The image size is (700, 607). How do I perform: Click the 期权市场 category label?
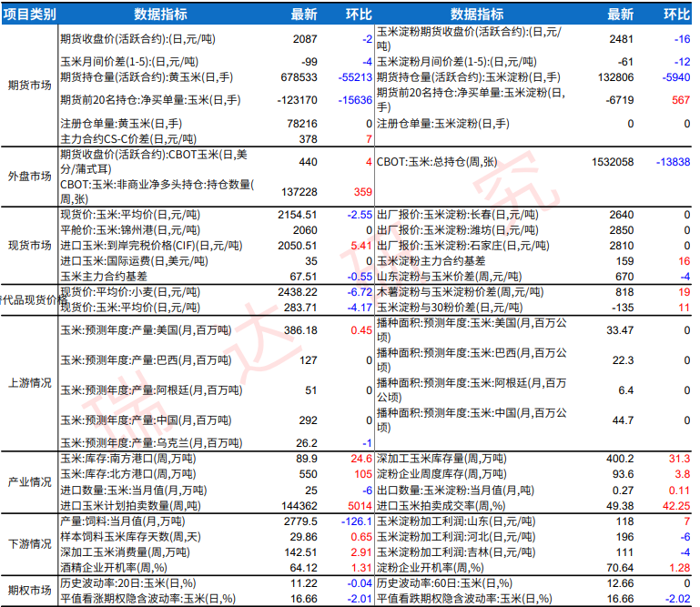[x=29, y=591]
